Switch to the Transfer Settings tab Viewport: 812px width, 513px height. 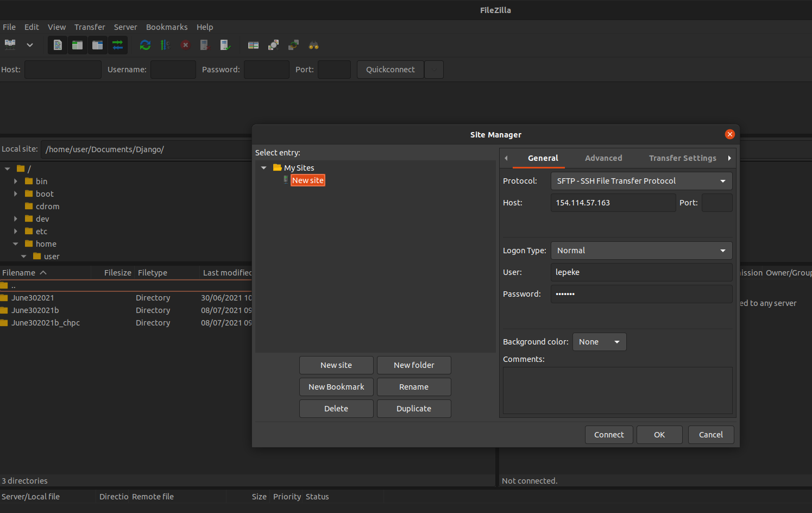682,158
